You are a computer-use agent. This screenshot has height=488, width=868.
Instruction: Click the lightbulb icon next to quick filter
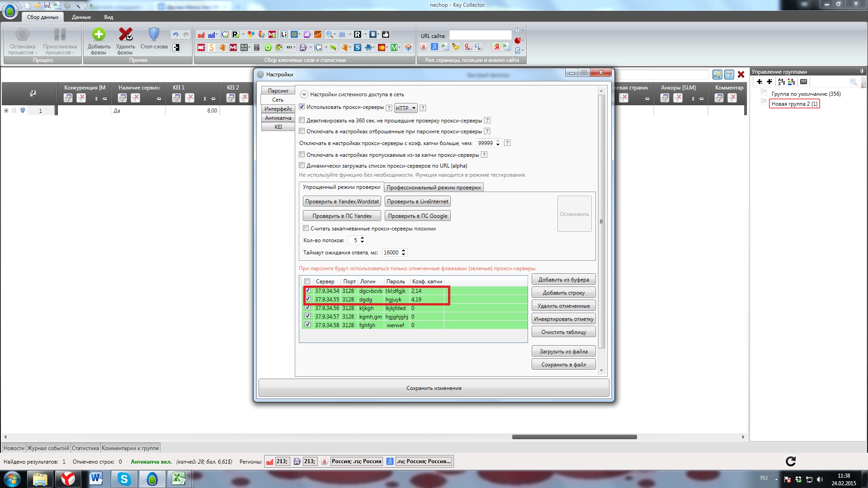717,75
